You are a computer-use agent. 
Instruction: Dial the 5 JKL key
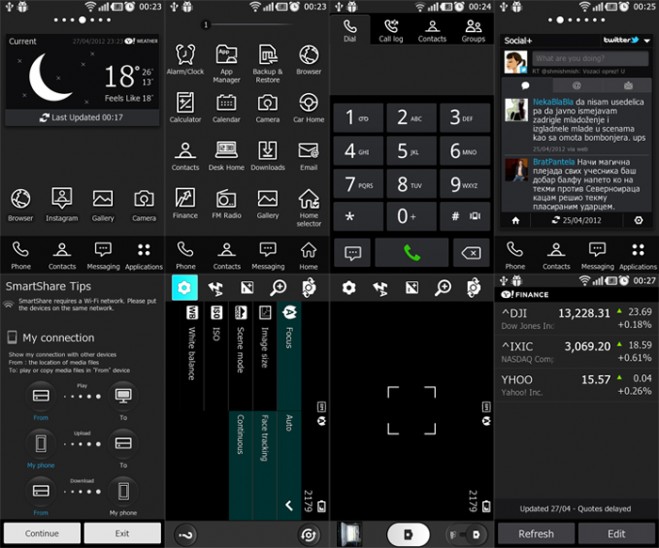point(411,151)
